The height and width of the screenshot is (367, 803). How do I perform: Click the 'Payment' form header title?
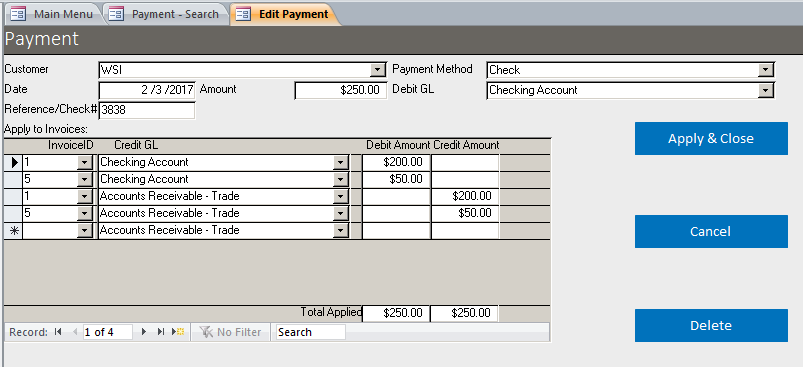tap(41, 39)
